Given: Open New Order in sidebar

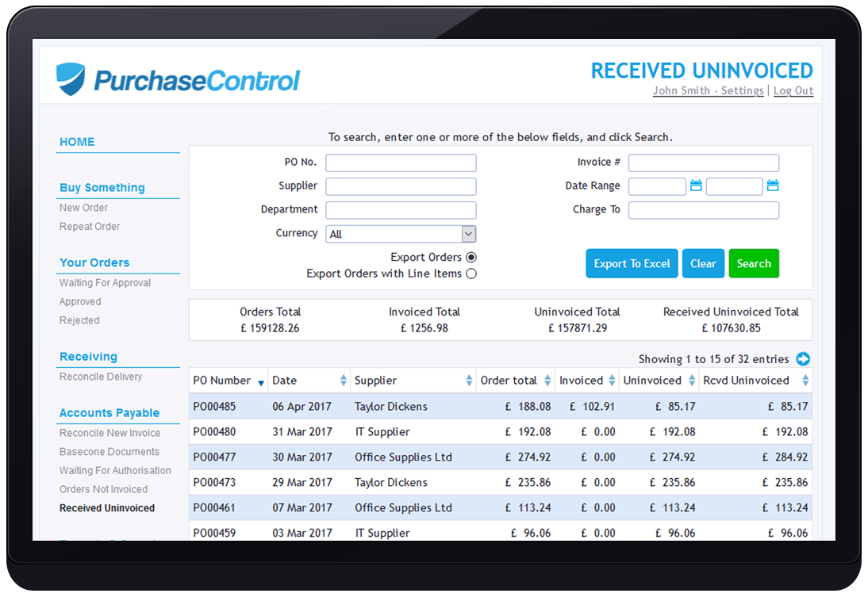Looking at the screenshot, I should (x=83, y=208).
